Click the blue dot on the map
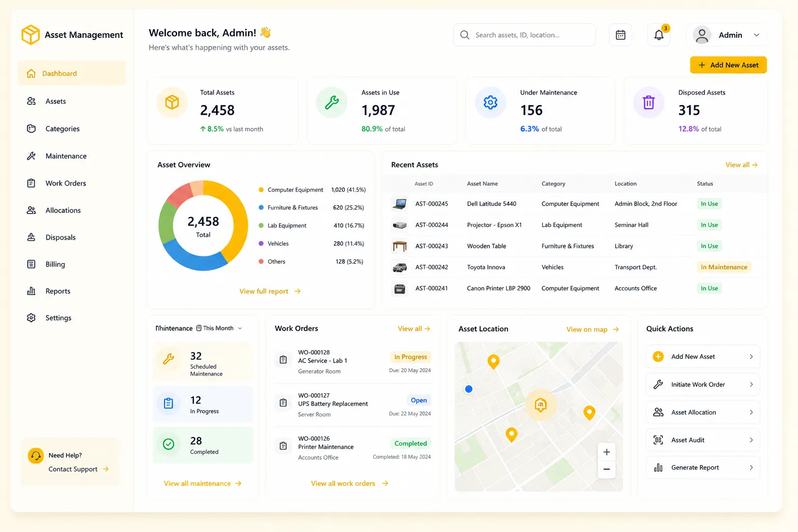Viewport: 798px width, 532px height. 469,389
